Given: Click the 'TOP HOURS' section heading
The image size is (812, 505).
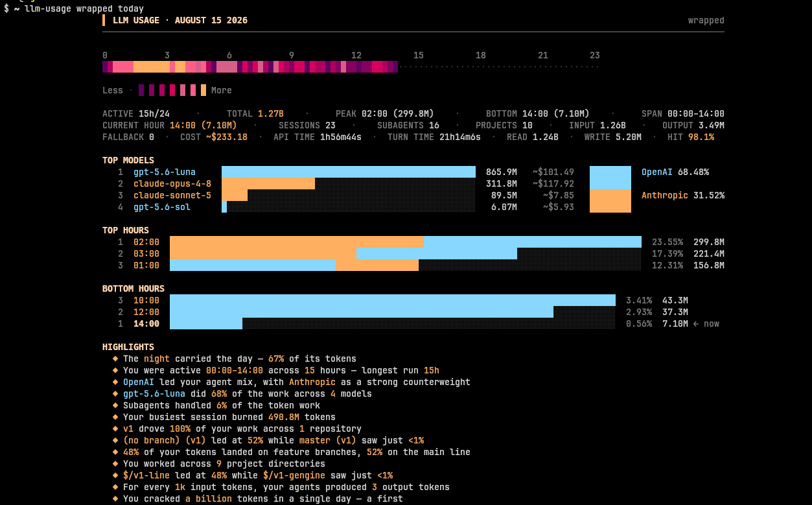Looking at the screenshot, I should point(126,230).
